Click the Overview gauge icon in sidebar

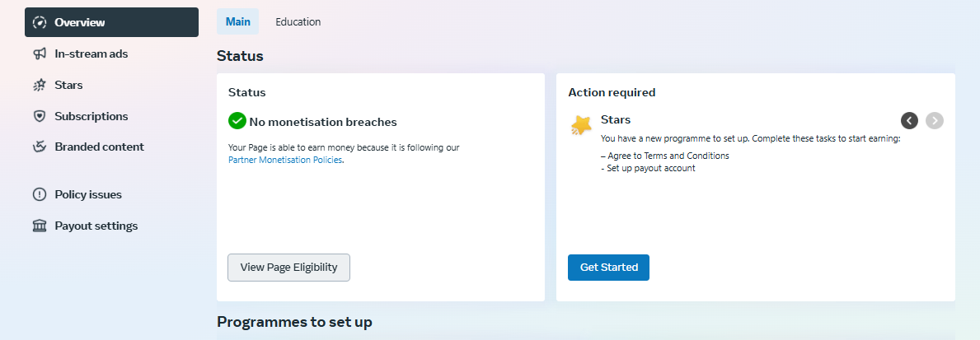[x=40, y=22]
